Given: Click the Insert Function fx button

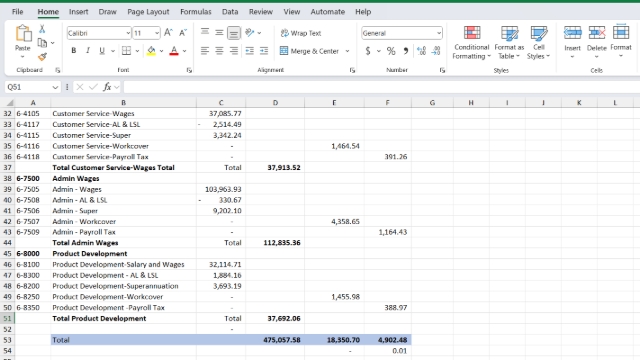Looking at the screenshot, I should [107, 87].
